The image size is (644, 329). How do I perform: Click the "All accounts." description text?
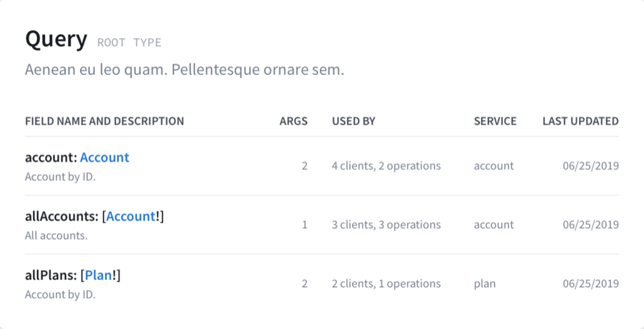point(56,235)
